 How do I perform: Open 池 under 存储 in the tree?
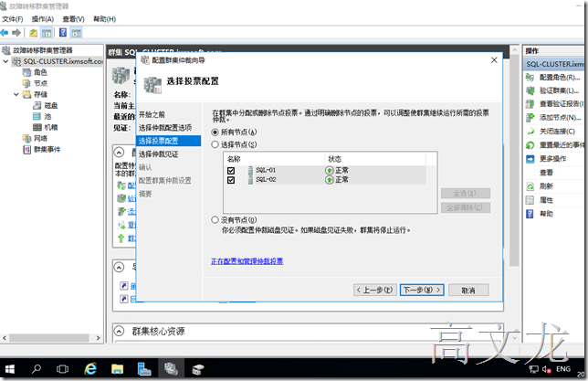pyautogui.click(x=47, y=116)
